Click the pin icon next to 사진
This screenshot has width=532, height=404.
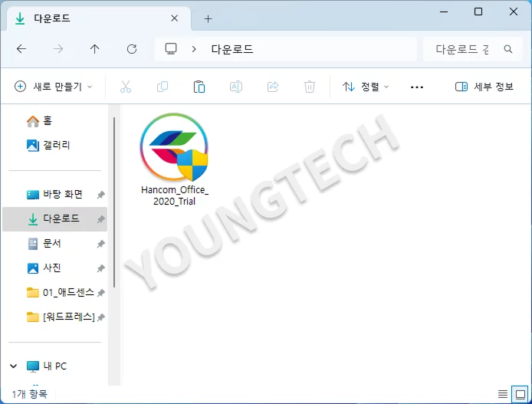pos(100,268)
